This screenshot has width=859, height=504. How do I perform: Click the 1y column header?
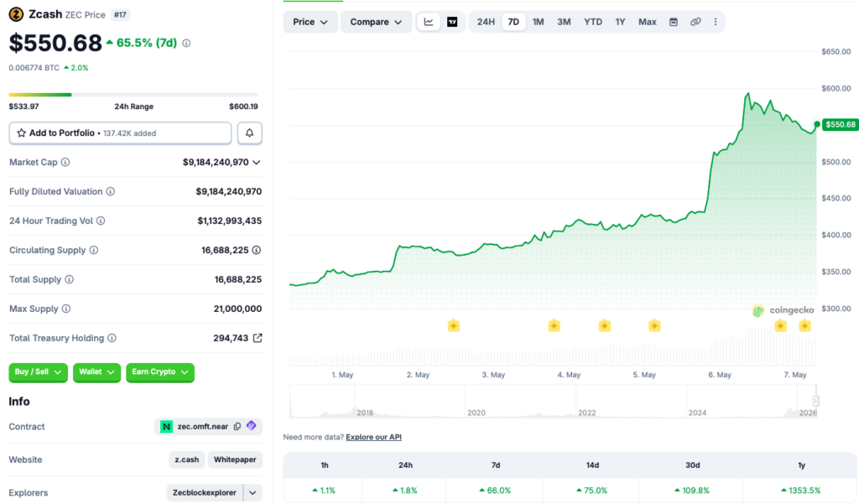pos(801,465)
